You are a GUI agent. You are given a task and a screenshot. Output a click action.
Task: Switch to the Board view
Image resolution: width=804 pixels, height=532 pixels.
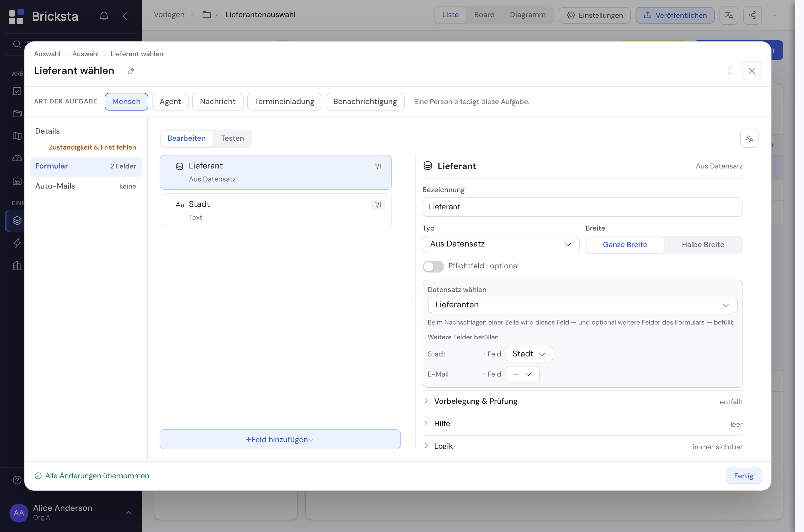484,15
